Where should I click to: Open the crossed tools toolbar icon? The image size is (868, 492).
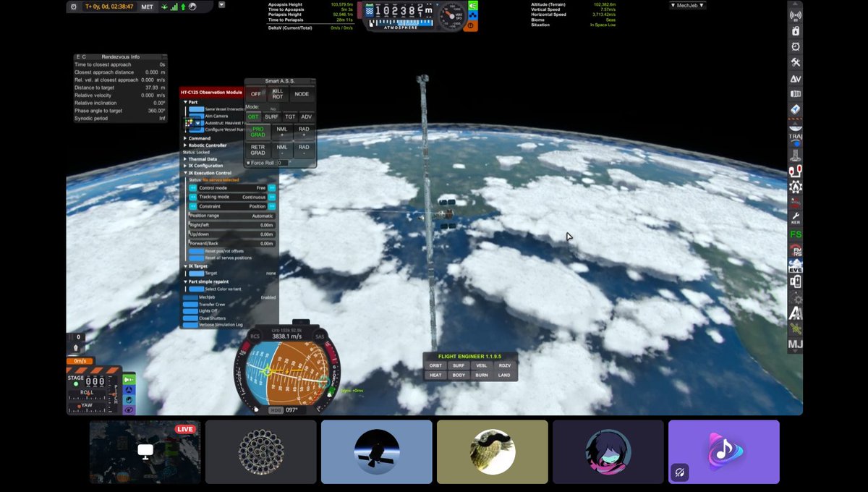(x=795, y=62)
